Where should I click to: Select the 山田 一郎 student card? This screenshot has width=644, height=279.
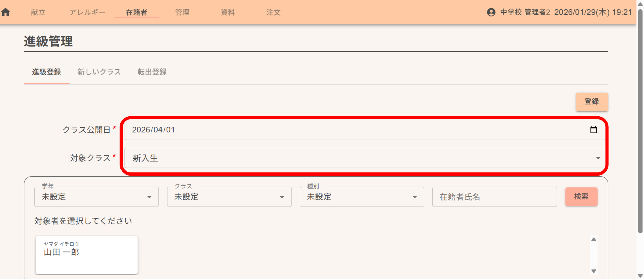tap(87, 255)
